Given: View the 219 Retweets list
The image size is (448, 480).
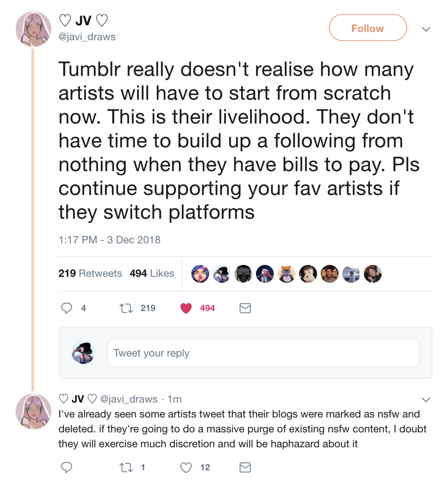Looking at the screenshot, I should coord(90,273).
